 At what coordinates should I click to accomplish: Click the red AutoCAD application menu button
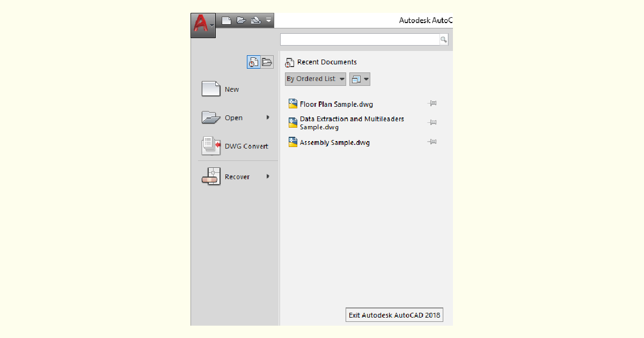pos(203,25)
